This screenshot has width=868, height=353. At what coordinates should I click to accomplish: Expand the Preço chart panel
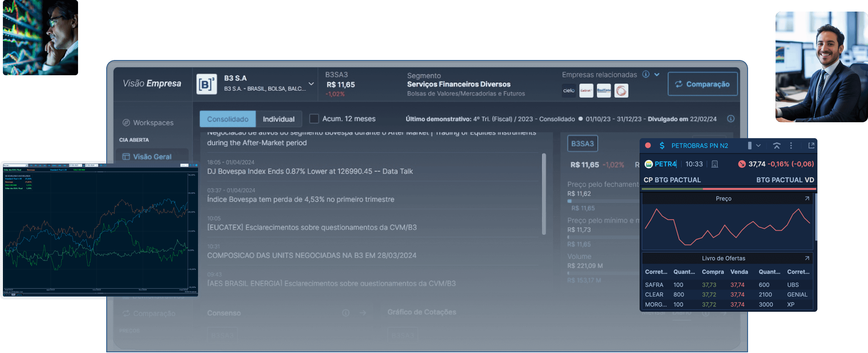[x=807, y=198]
